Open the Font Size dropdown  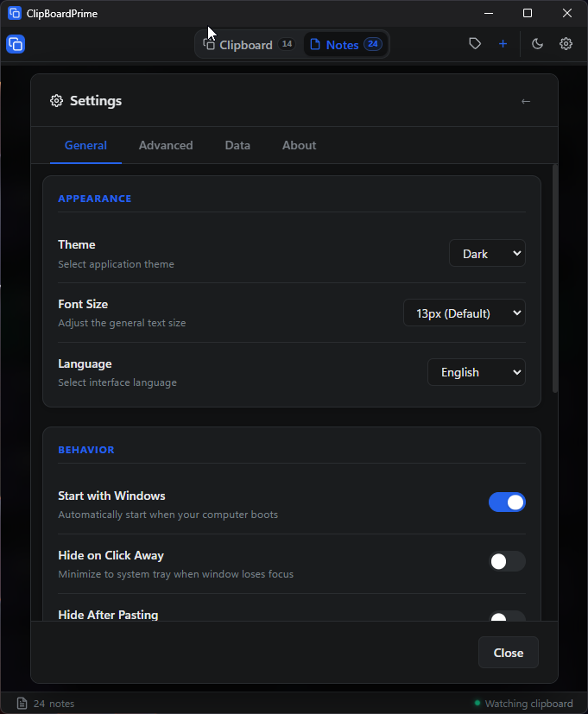tap(465, 313)
